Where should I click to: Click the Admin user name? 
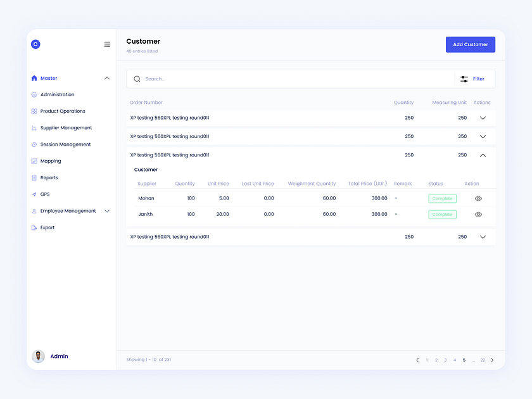(x=59, y=356)
